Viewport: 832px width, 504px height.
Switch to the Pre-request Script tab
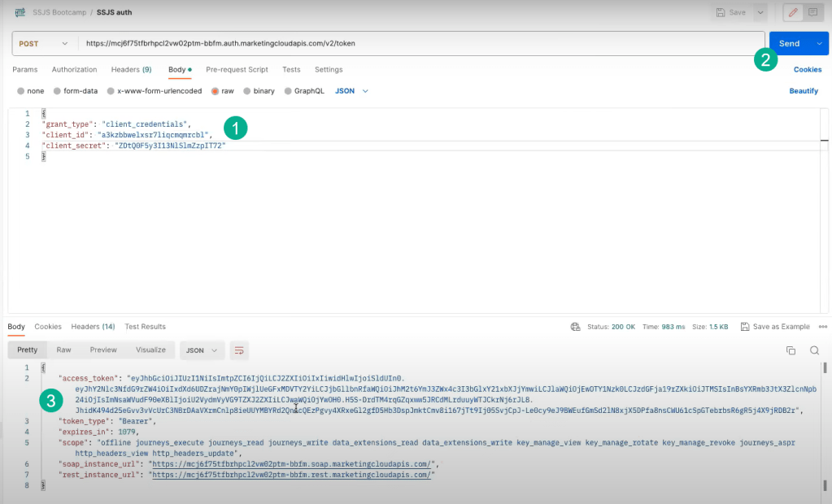click(237, 70)
